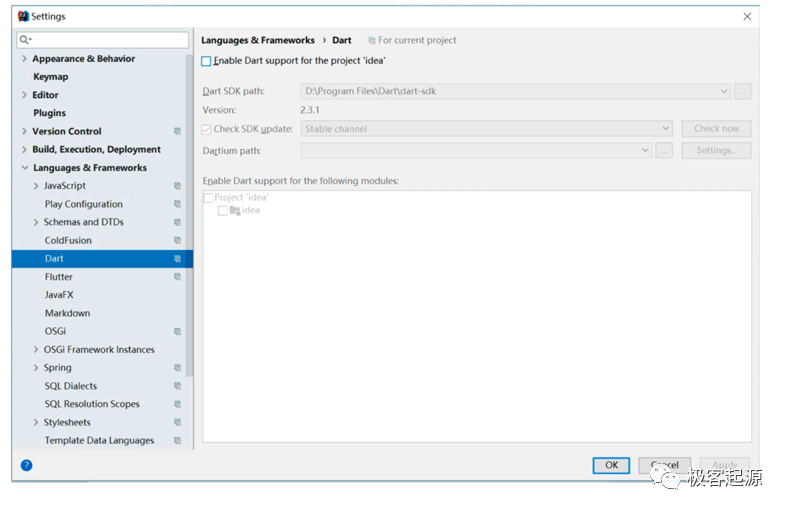Expand the JavaScript node
The height and width of the screenshot is (512, 788).
click(x=36, y=186)
